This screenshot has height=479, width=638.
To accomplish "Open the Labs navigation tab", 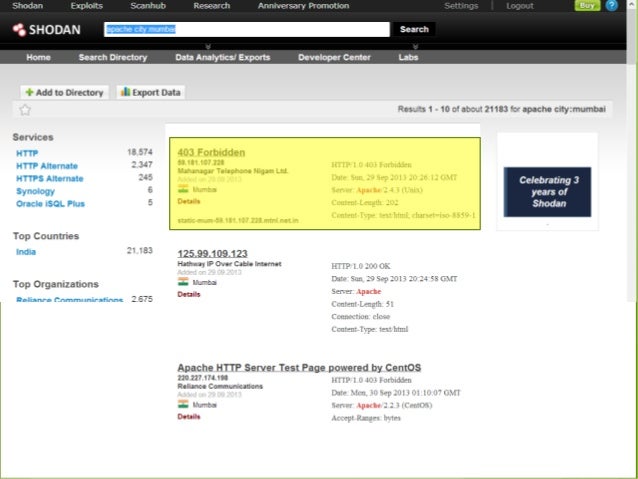I will coord(408,57).
